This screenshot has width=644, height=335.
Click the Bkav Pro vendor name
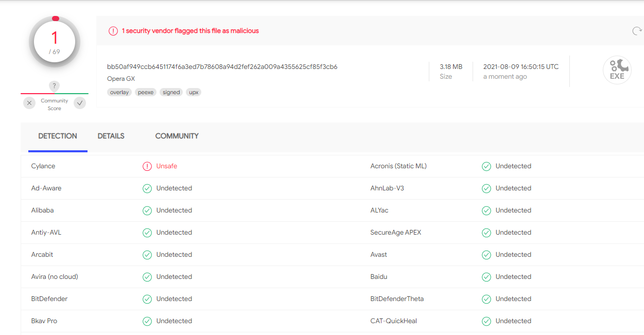coord(44,321)
